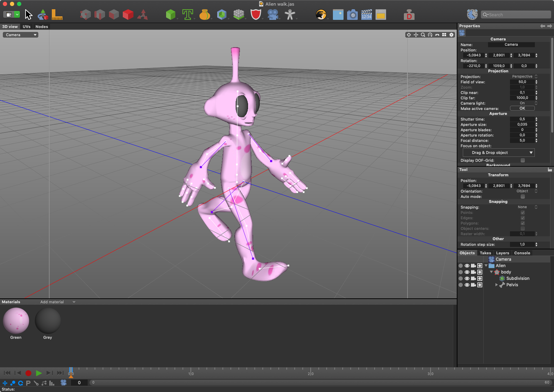Expand the Pelvis item in the Objects list
Screen dimensions: 554x392
click(x=497, y=285)
